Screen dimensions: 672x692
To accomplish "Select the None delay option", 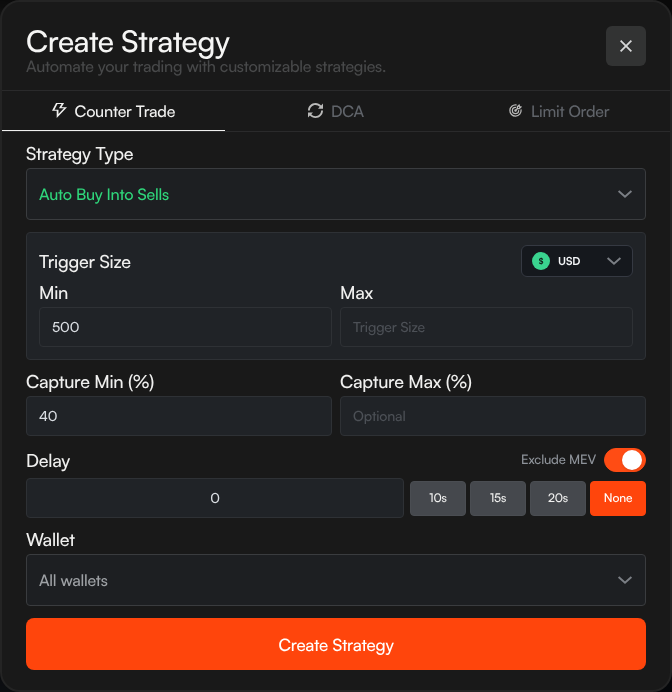I will click(x=618, y=498).
